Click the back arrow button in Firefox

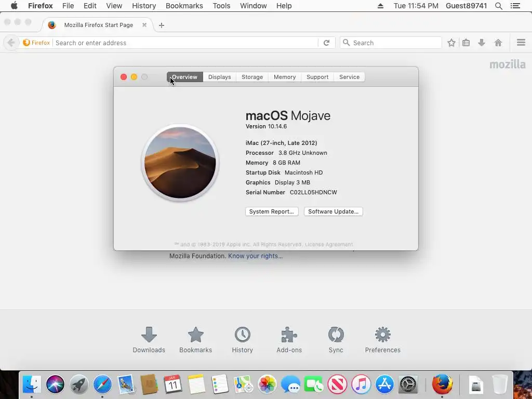[11, 43]
